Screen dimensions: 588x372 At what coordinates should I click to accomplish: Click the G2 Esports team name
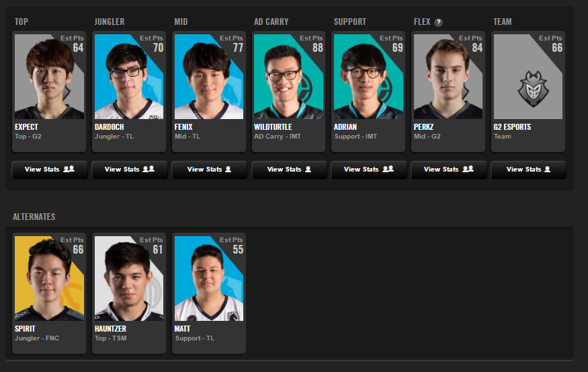pyautogui.click(x=512, y=127)
